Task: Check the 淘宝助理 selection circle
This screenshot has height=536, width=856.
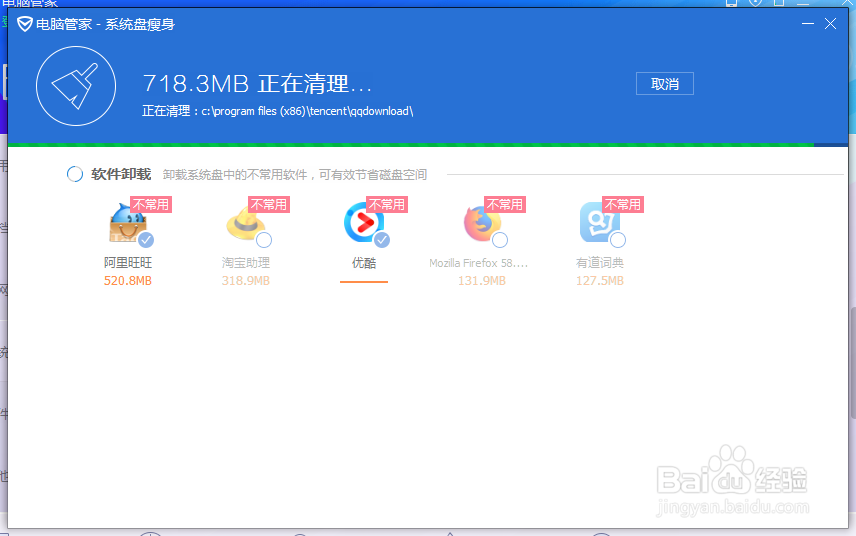Action: [x=264, y=240]
